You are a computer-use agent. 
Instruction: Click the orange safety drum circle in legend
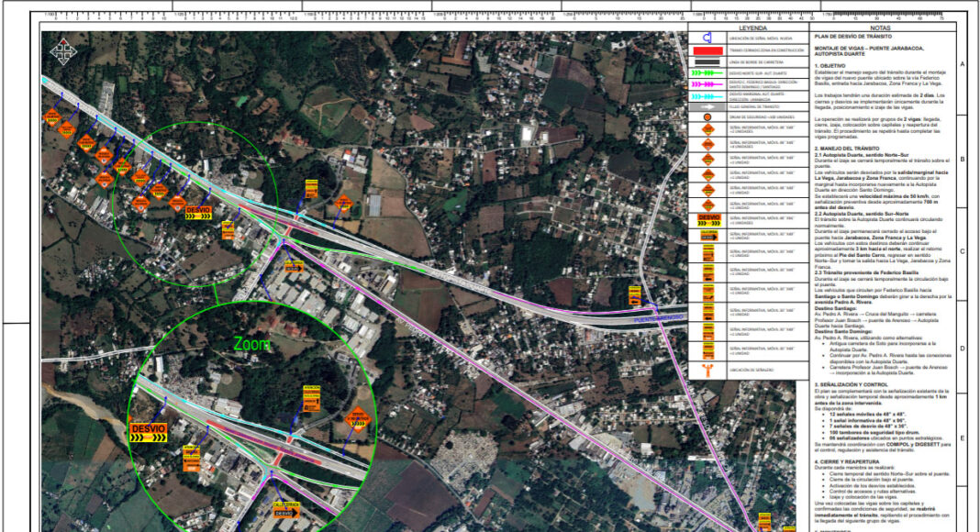point(707,116)
